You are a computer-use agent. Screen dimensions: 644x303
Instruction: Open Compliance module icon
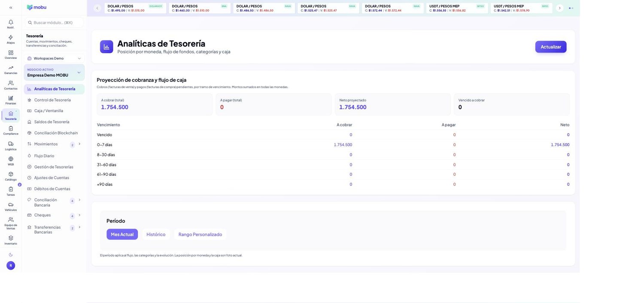click(11, 128)
